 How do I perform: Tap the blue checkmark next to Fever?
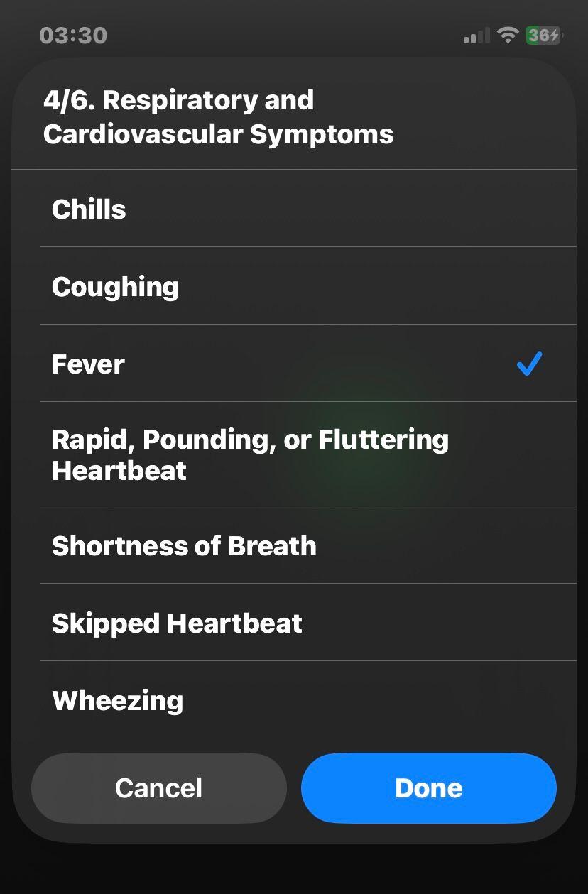(x=528, y=364)
